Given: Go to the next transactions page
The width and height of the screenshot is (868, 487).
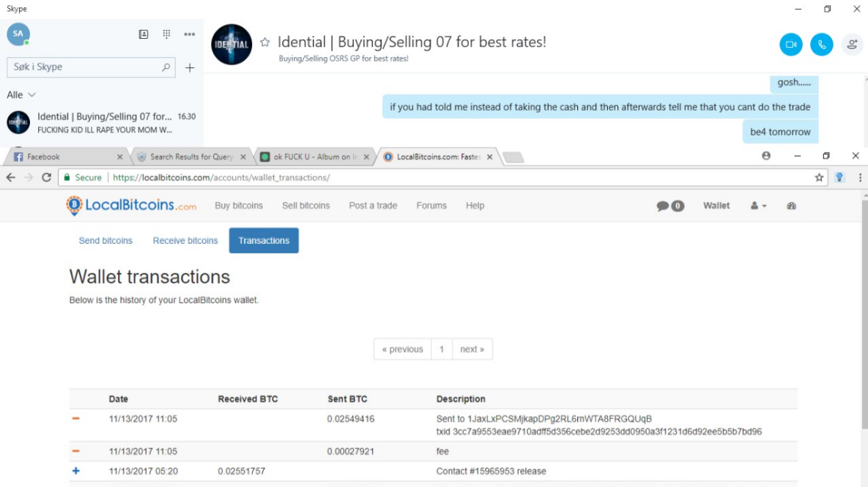Looking at the screenshot, I should [472, 349].
